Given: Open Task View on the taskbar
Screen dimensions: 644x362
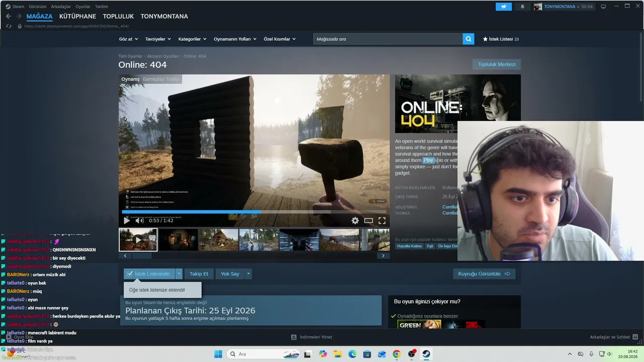Looking at the screenshot, I should point(307,354).
